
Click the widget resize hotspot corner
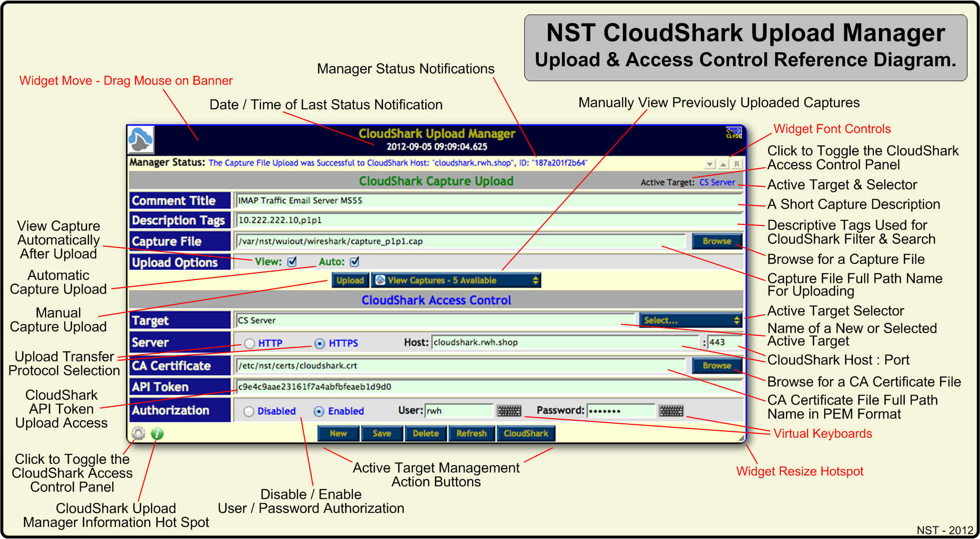click(x=741, y=439)
